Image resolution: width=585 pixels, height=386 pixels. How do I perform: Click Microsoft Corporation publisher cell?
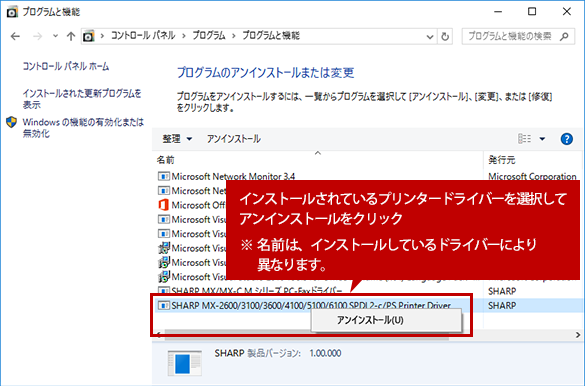click(x=532, y=176)
